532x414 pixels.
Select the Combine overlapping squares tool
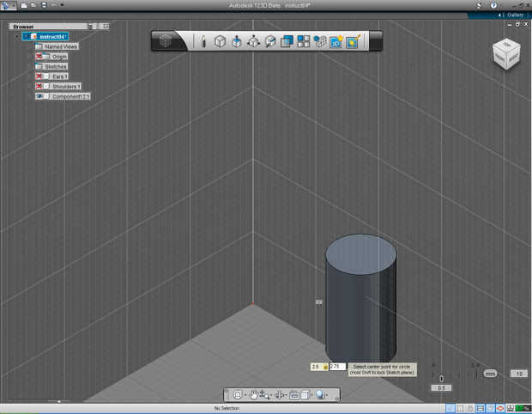pyautogui.click(x=287, y=41)
